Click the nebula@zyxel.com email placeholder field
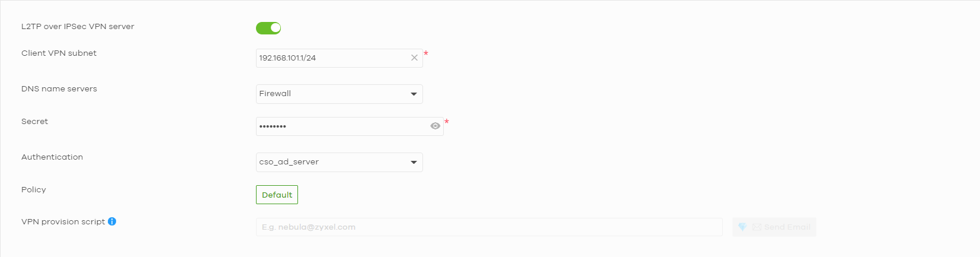Image resolution: width=980 pixels, height=257 pixels. pos(489,227)
